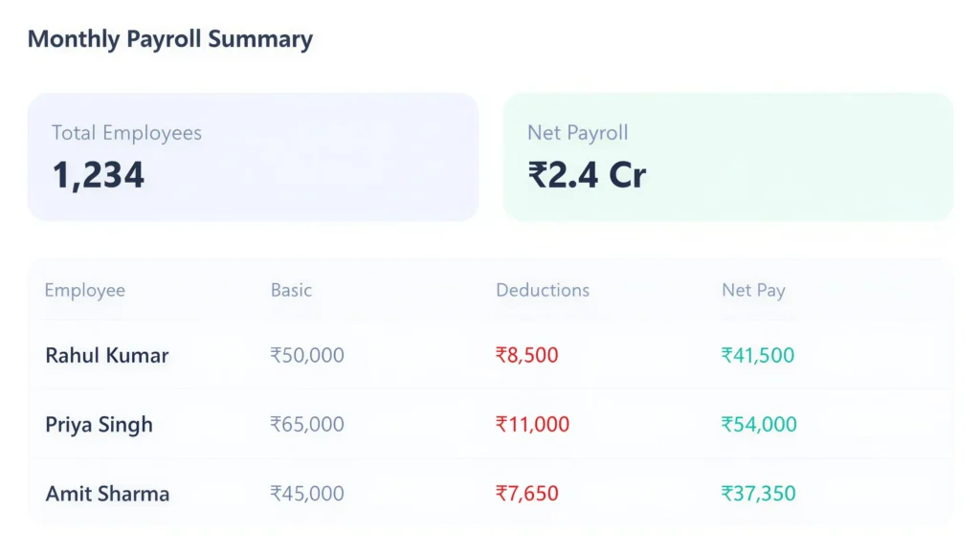Click the ₹7,650 deductions value
The width and height of the screenshot is (980, 553).
pyautogui.click(x=526, y=494)
